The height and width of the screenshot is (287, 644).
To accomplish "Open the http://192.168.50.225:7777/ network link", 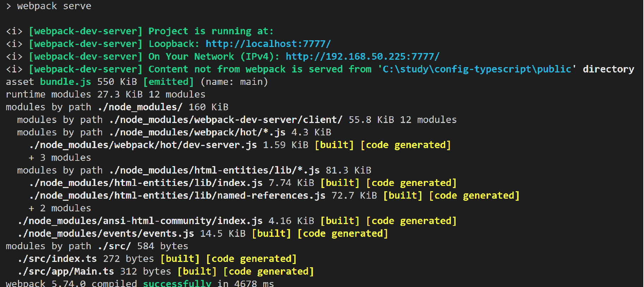I will (x=362, y=57).
